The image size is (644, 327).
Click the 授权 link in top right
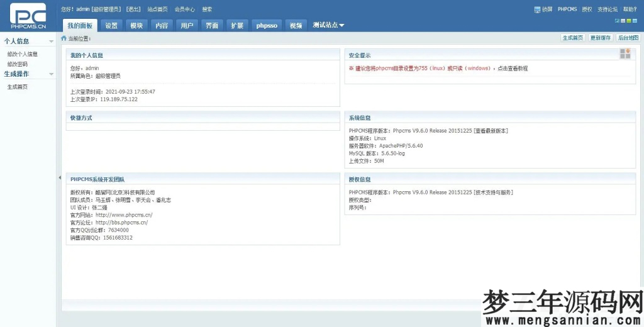pos(587,9)
